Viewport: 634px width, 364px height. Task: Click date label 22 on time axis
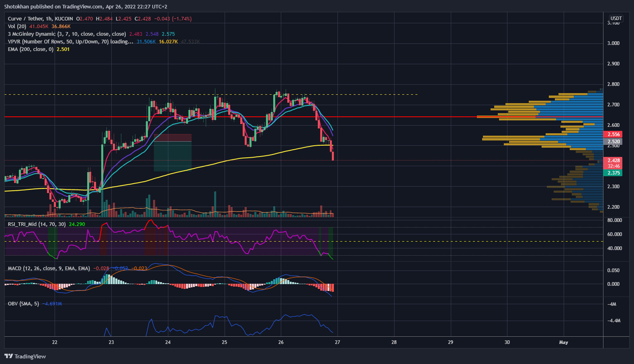[x=55, y=342]
